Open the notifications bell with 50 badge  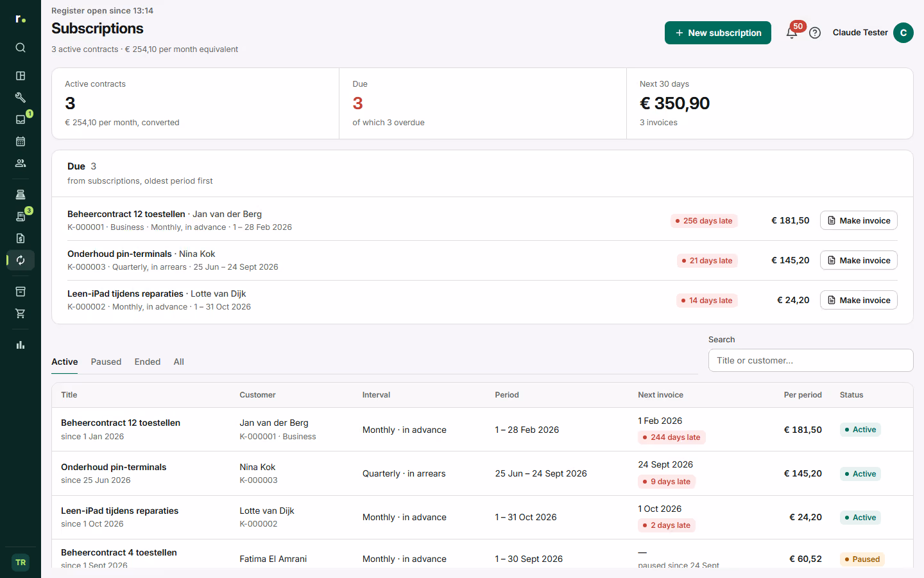click(x=792, y=33)
